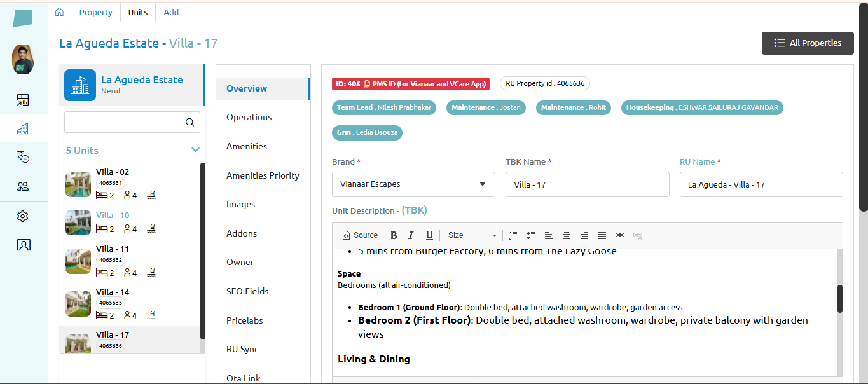Open the Pricelabs section tab
The image size is (868, 384).
pyautogui.click(x=245, y=320)
